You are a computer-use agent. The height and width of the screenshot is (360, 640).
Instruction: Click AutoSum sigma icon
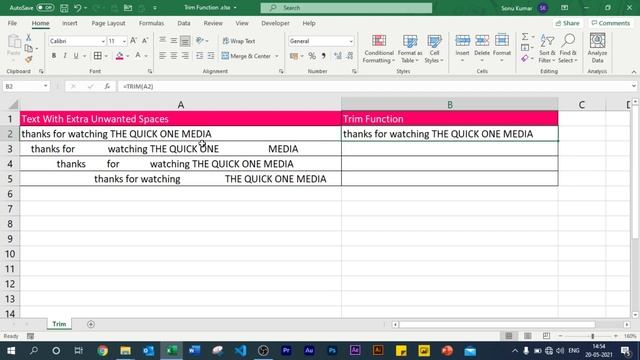point(525,37)
